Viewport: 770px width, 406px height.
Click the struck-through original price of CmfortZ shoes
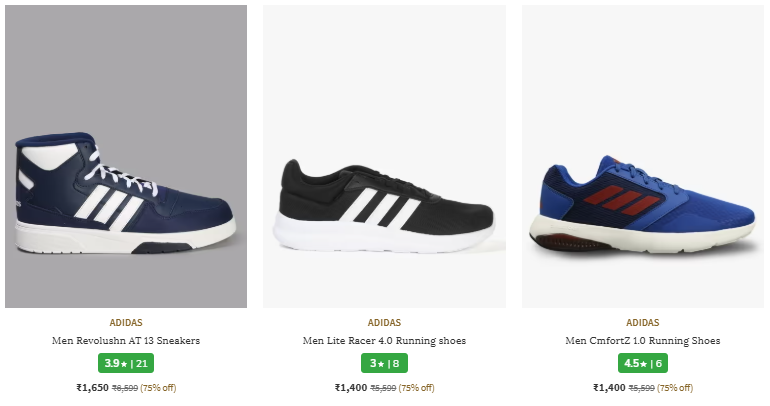click(642, 388)
